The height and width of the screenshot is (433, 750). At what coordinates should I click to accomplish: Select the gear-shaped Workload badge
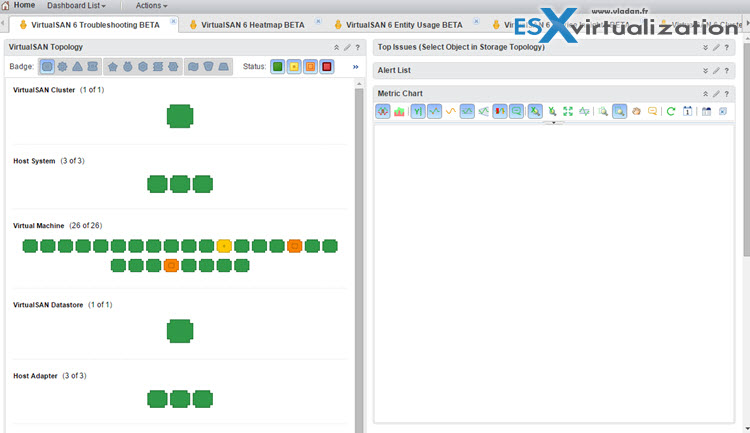click(62, 67)
